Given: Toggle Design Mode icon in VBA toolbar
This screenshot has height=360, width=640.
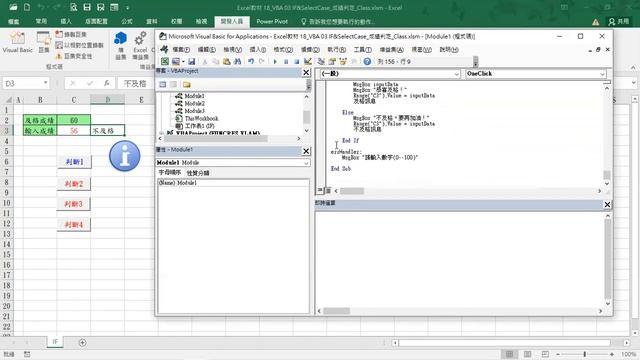Looking at the screenshot, I should pos(308,62).
